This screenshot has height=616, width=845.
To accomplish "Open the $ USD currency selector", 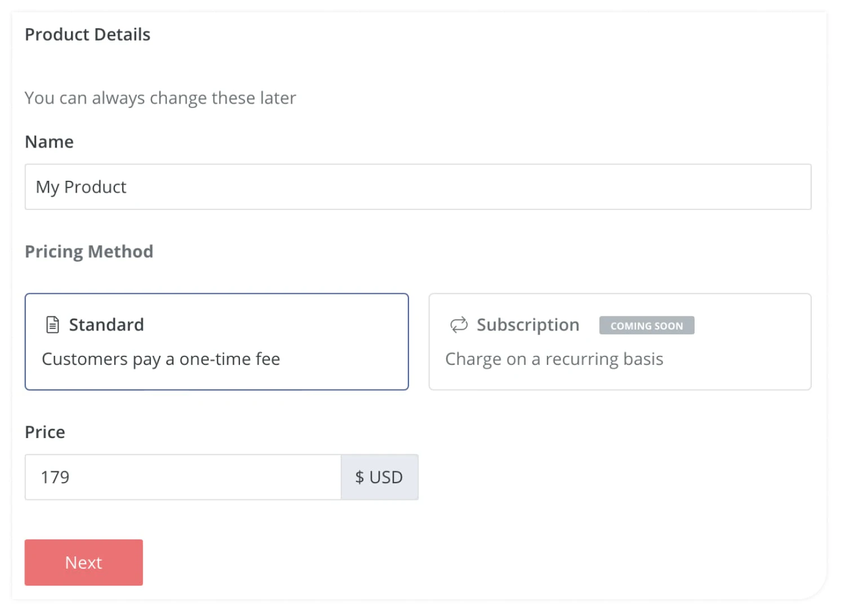I will click(379, 477).
